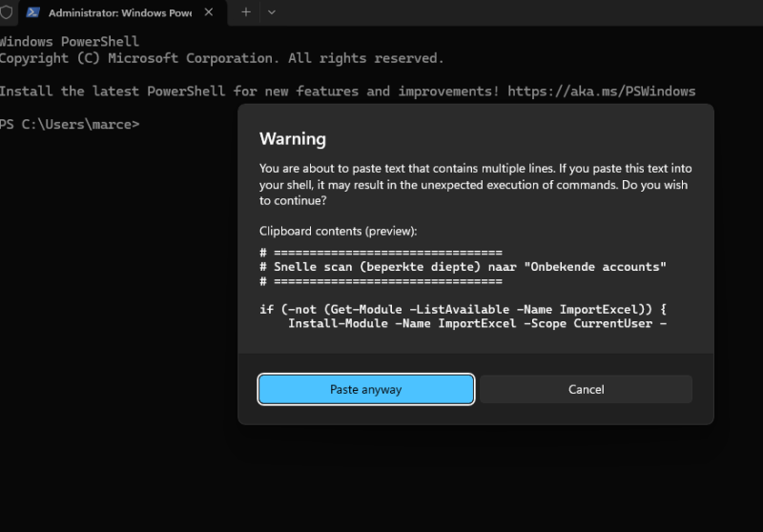The height and width of the screenshot is (532, 763).
Task: Click the https://aka.ms/PSWindows link text
Action: pos(602,92)
